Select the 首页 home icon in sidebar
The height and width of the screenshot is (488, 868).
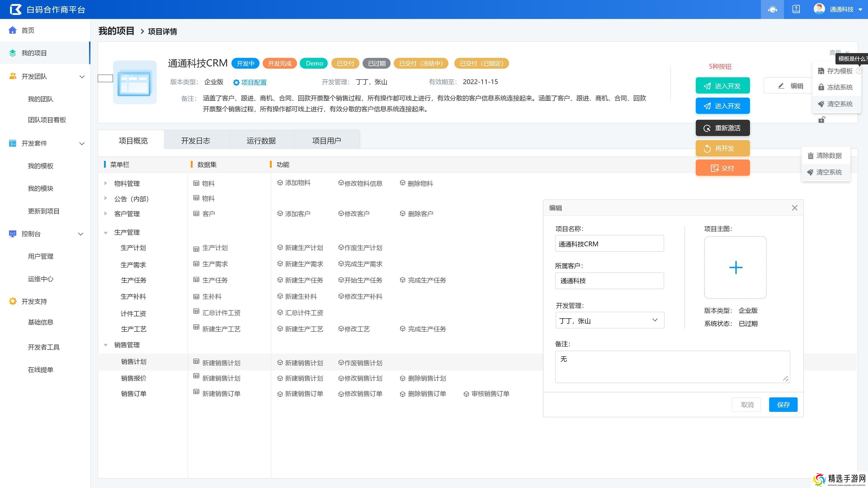[12, 30]
